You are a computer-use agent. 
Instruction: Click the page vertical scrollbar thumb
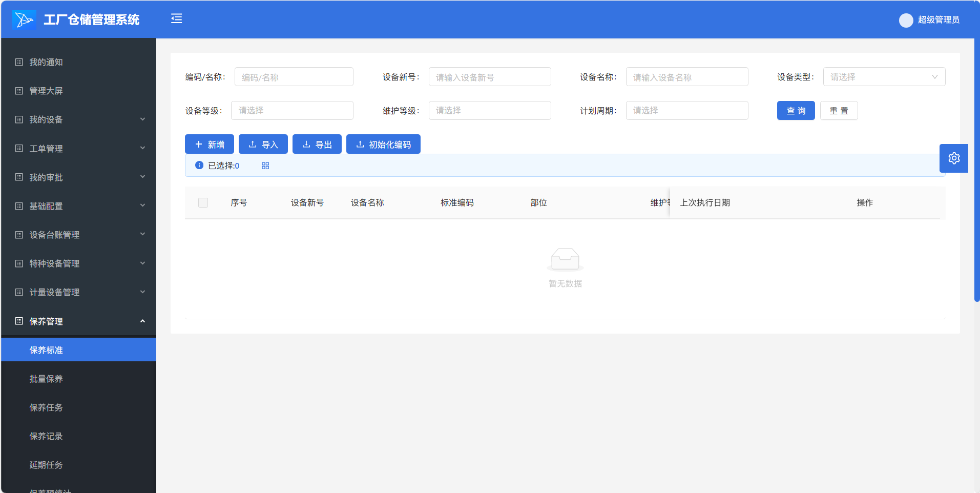[977, 151]
